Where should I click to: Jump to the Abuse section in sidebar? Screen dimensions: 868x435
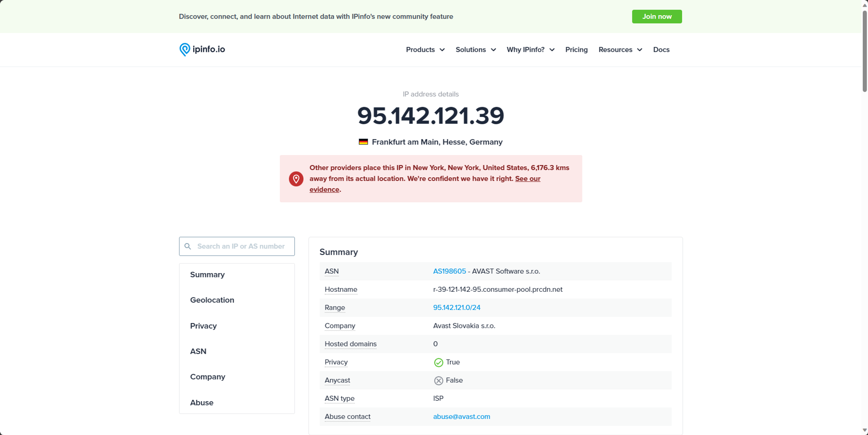201,402
